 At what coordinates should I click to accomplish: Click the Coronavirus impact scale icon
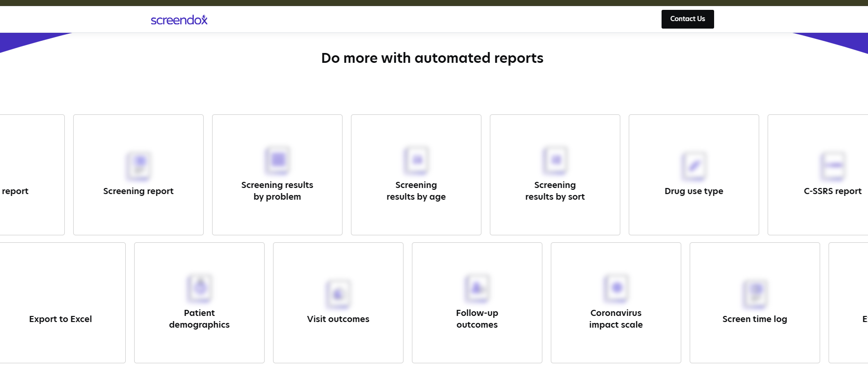(x=616, y=288)
